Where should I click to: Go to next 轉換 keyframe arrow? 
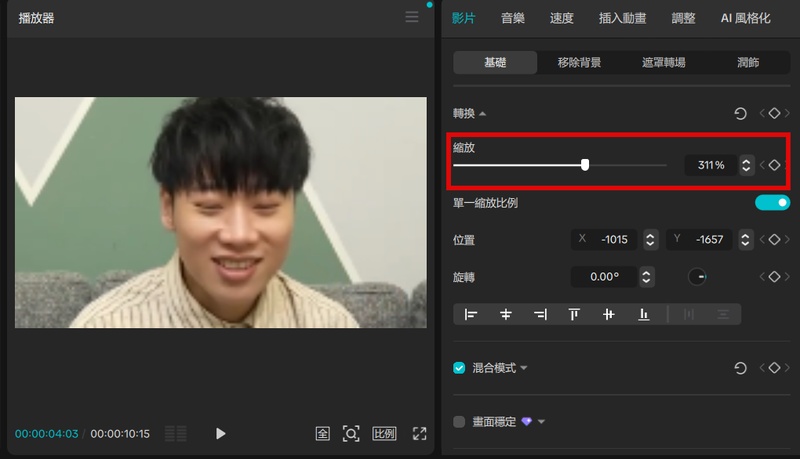coord(787,113)
